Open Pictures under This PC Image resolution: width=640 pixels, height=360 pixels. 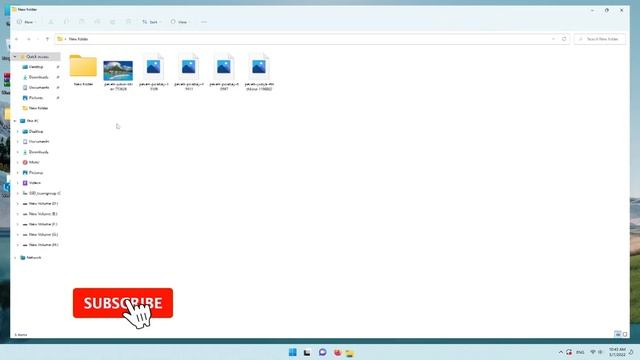pos(36,173)
